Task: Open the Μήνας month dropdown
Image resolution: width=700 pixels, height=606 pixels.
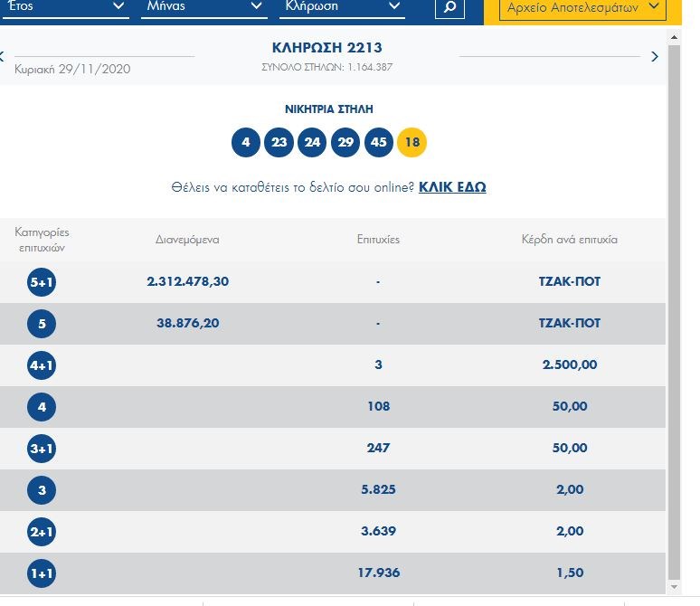Action: [203, 7]
